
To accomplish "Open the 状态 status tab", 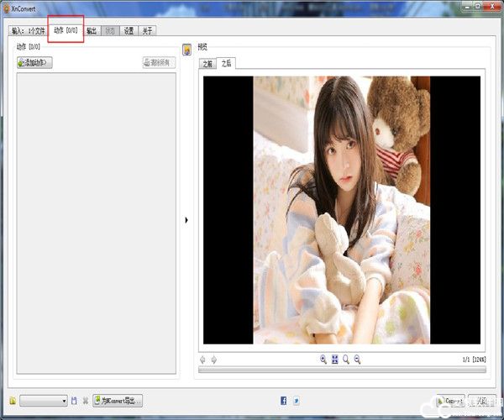I will [x=110, y=31].
